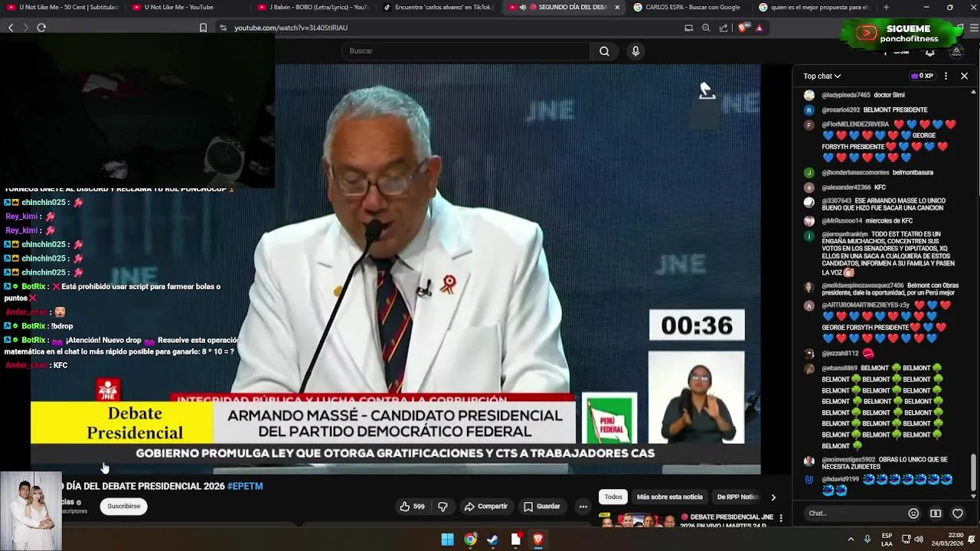Click the microphone icon in system tray
The height and width of the screenshot is (551, 980).
click(x=867, y=539)
